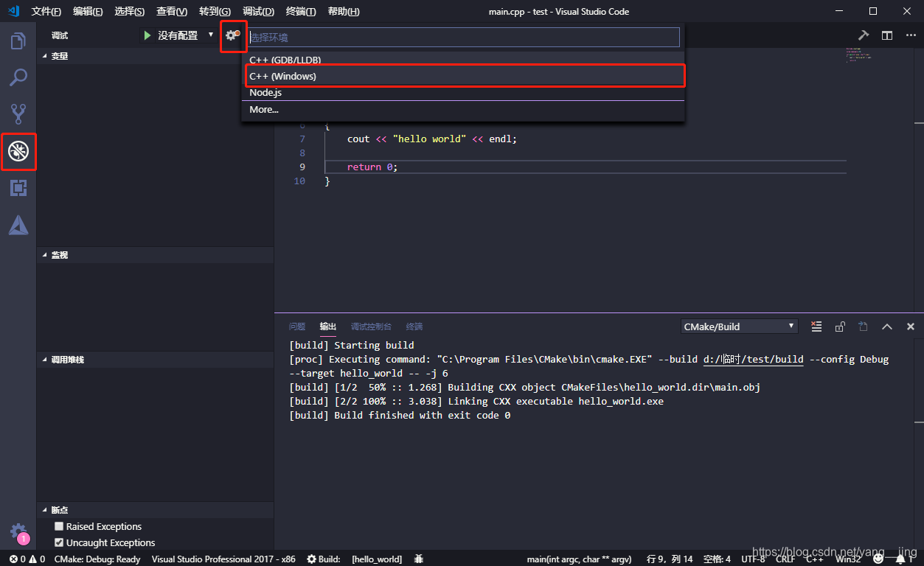Click the code minimap at editor right

pyautogui.click(x=860, y=55)
